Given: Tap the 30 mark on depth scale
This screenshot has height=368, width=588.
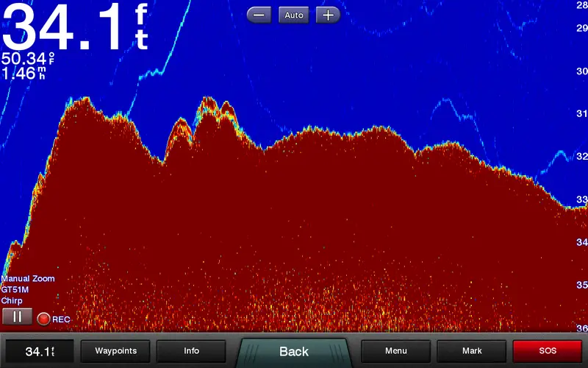Looking at the screenshot, I should (x=581, y=71).
